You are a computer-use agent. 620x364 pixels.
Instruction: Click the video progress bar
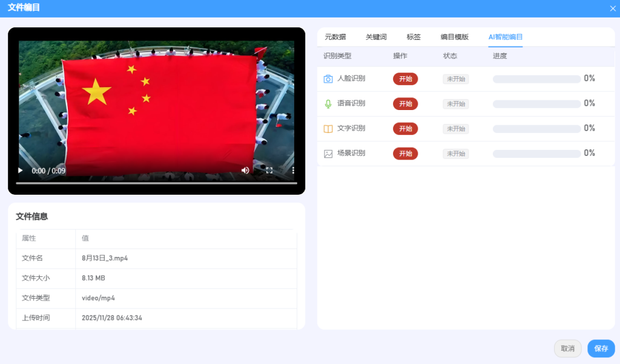157,183
